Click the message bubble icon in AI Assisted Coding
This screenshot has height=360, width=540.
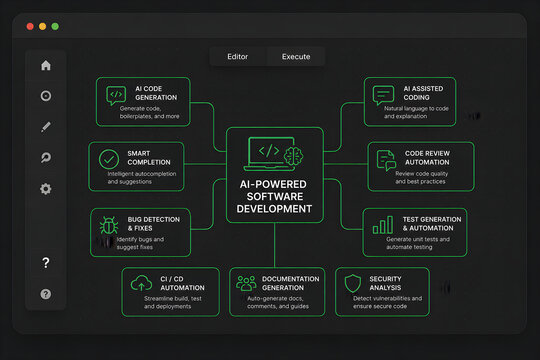[x=383, y=95]
